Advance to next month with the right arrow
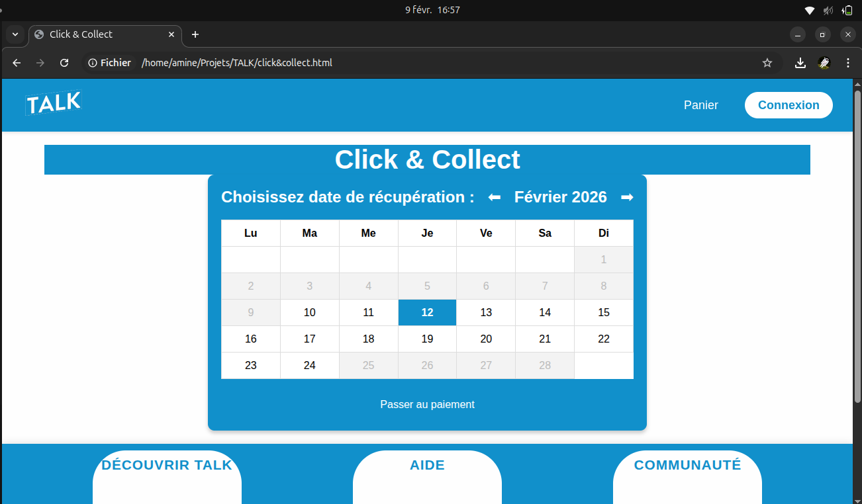The width and height of the screenshot is (862, 504). 626,196
